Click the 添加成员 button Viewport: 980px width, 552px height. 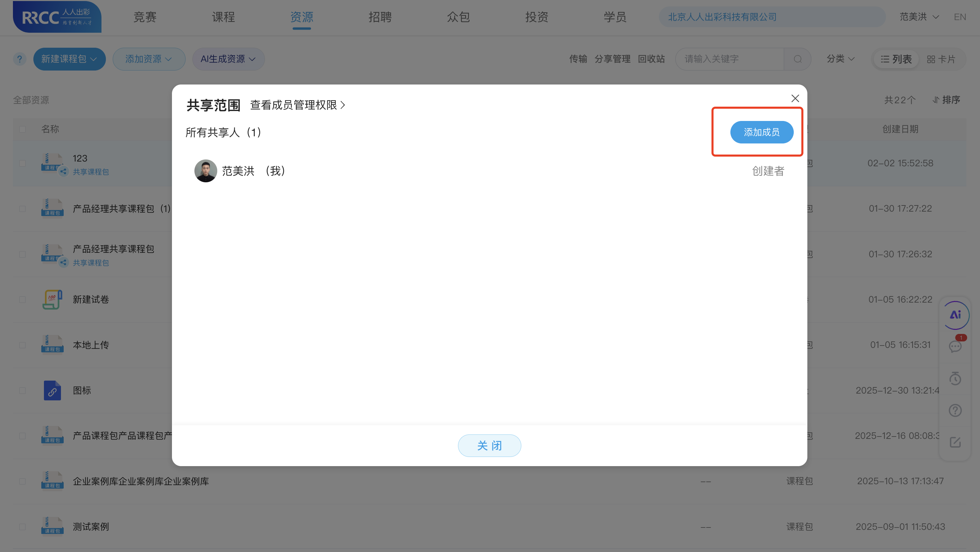[762, 132]
